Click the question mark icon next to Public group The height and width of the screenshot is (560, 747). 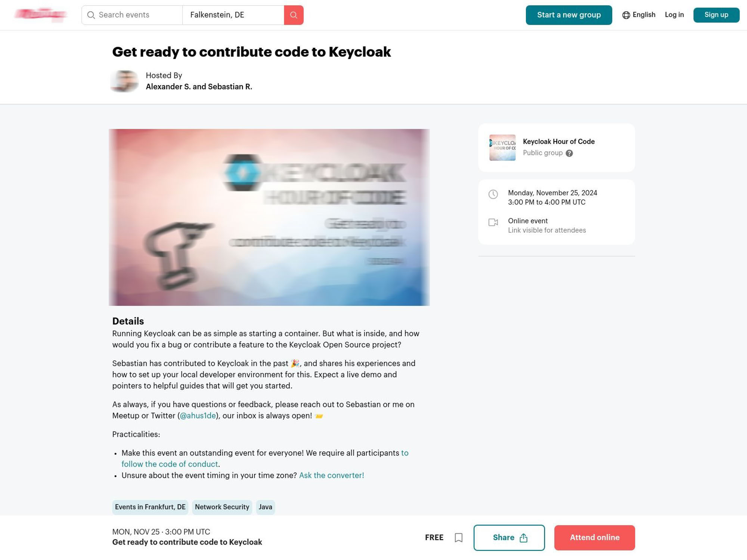[569, 153]
